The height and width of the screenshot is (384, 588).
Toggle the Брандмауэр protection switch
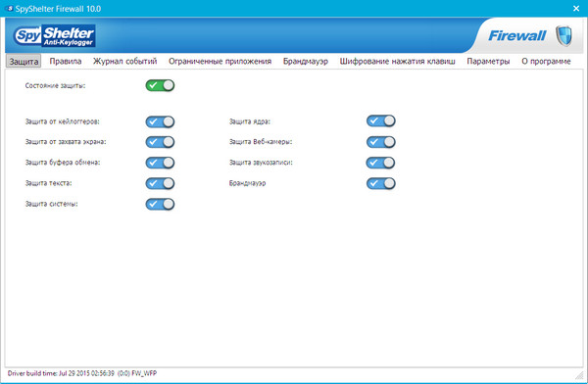(381, 183)
